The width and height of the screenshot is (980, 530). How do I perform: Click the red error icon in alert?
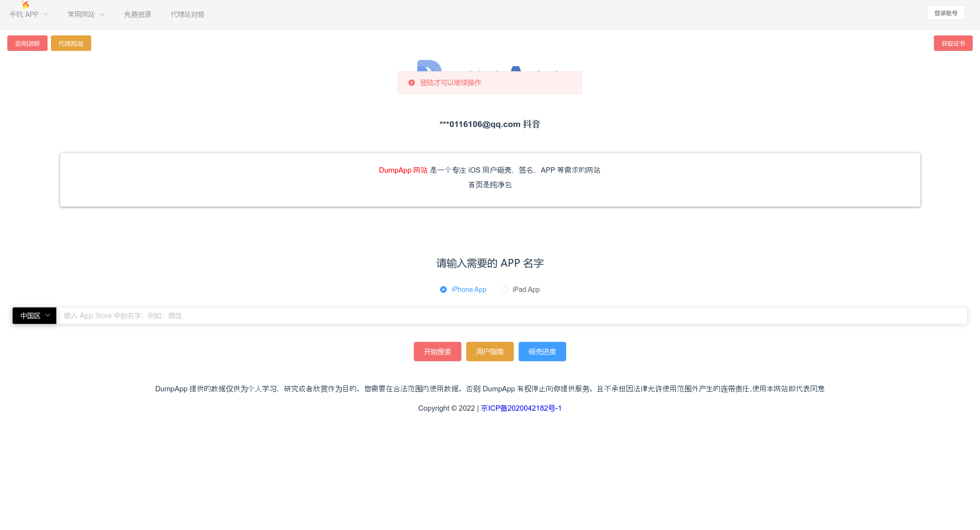point(411,83)
